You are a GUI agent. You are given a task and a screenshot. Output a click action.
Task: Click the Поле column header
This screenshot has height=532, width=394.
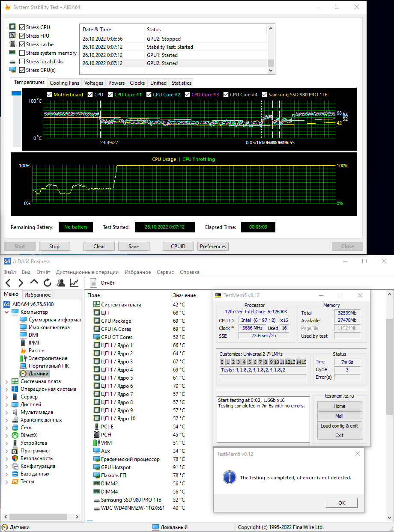(x=94, y=295)
